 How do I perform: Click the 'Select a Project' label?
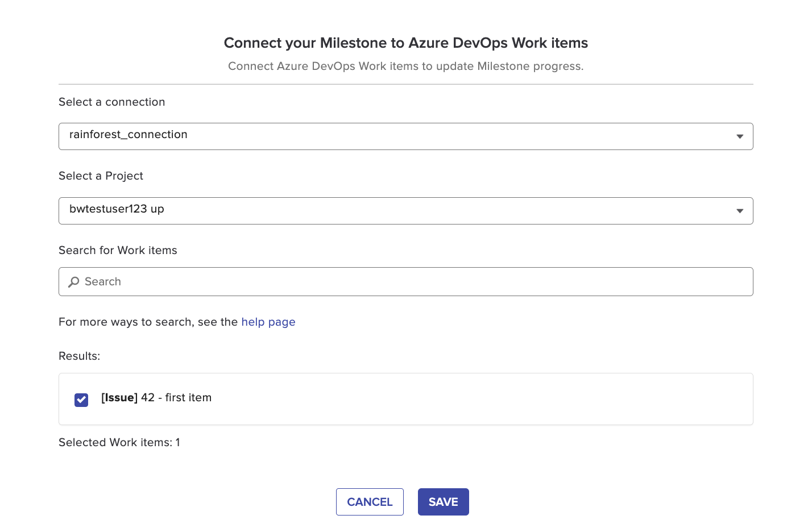(101, 176)
